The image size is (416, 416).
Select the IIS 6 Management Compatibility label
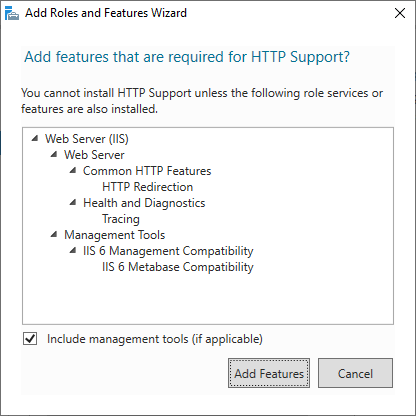[168, 251]
